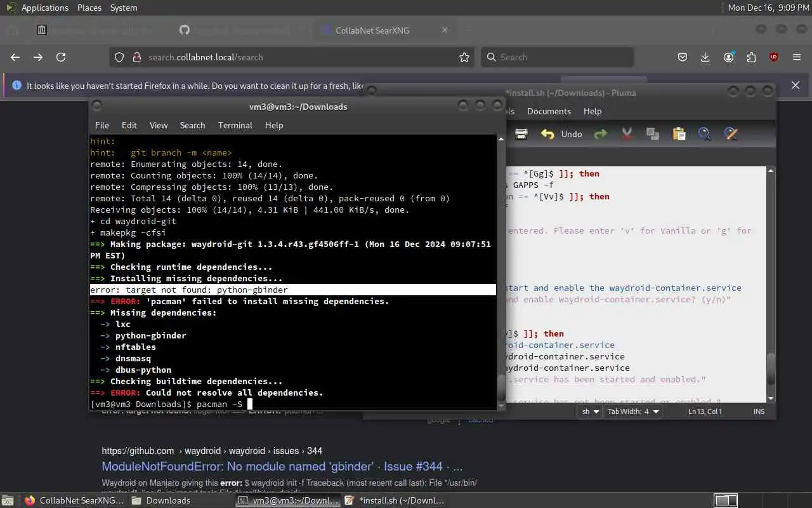The height and width of the screenshot is (508, 812).
Task: Click Undo in Pluma toolbar
Action: tap(561, 134)
